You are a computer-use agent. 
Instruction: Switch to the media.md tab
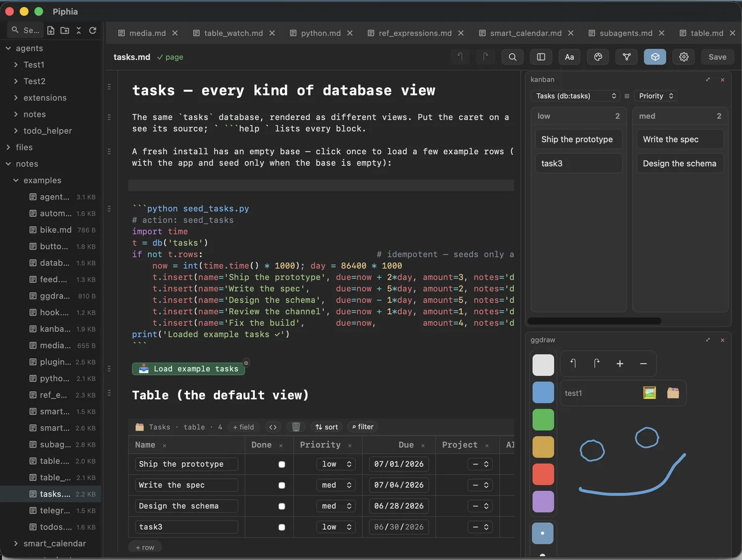point(147,33)
